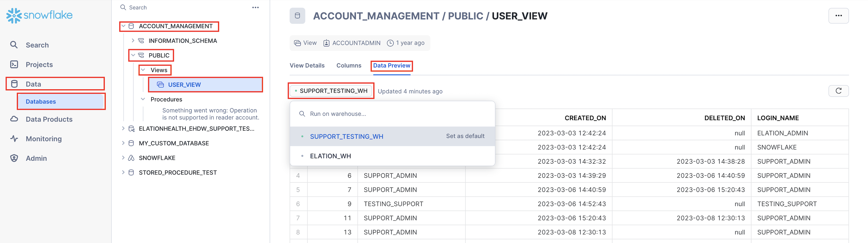Expand the MY_CUSTOM_DATABASE node
The height and width of the screenshot is (243, 868).
click(123, 143)
